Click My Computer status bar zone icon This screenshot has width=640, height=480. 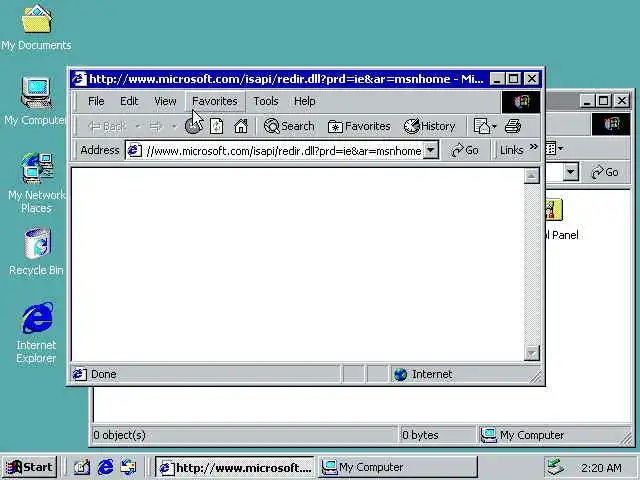click(x=488, y=435)
